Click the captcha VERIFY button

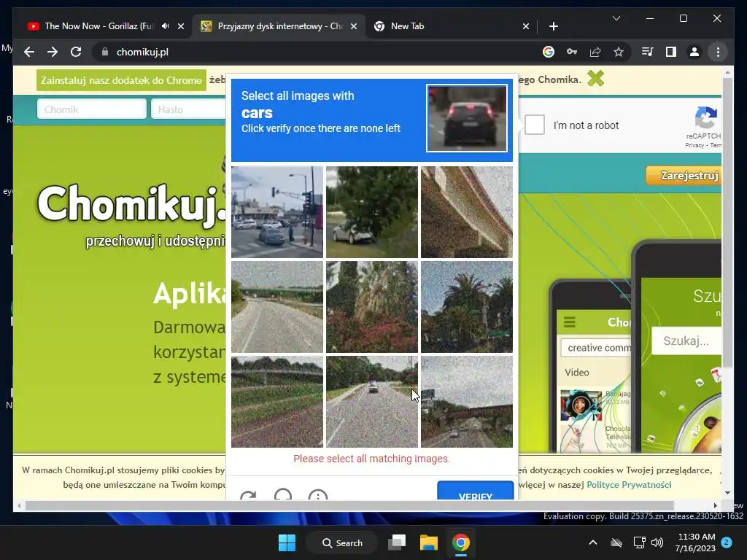point(475,491)
